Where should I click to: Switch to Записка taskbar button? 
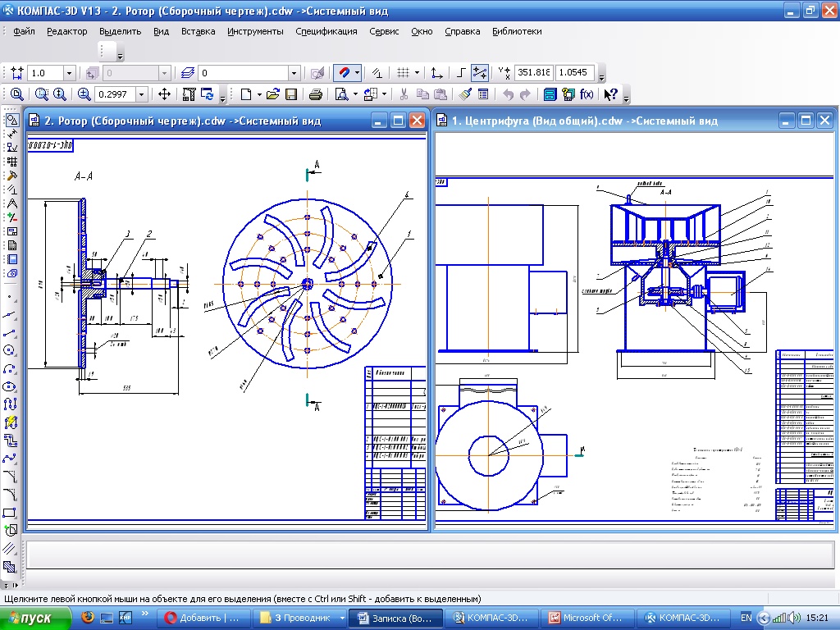click(395, 619)
